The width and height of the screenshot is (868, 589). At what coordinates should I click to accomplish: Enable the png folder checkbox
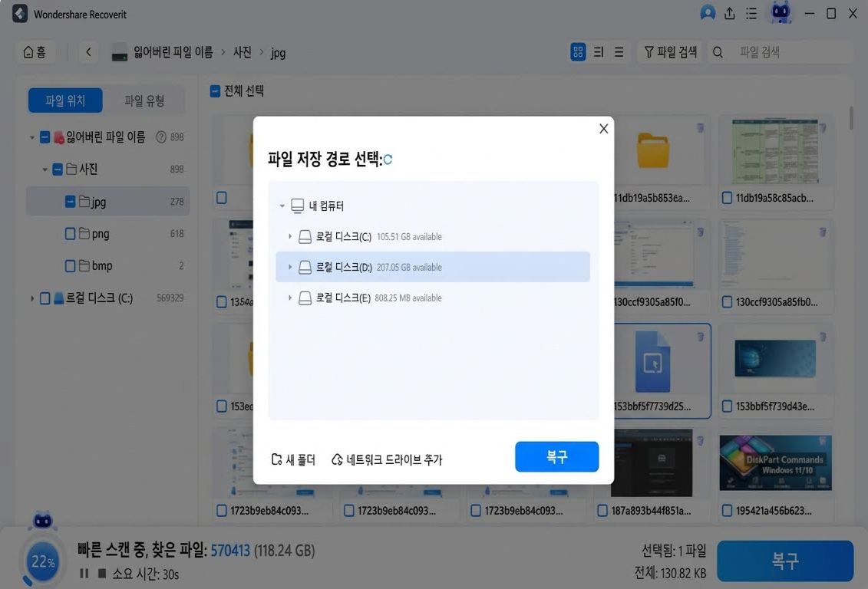click(x=70, y=233)
